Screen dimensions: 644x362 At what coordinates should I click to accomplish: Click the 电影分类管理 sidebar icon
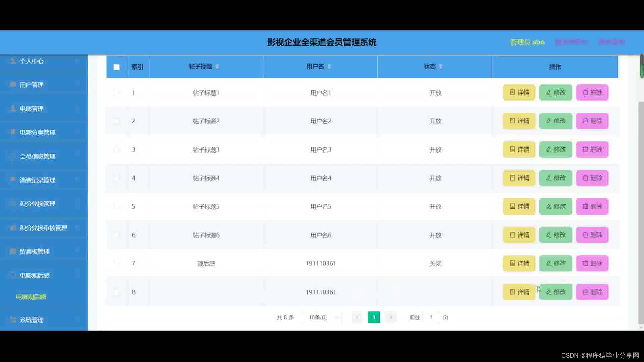pyautogui.click(x=13, y=132)
